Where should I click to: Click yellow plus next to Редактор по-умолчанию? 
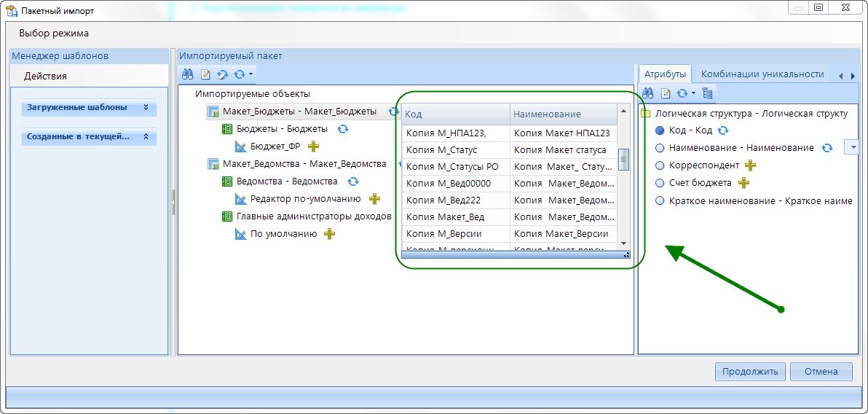point(374,199)
